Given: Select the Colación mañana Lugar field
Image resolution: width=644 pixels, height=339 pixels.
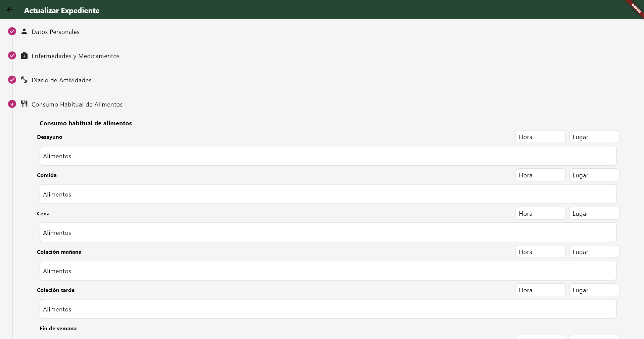Looking at the screenshot, I should coord(594,252).
